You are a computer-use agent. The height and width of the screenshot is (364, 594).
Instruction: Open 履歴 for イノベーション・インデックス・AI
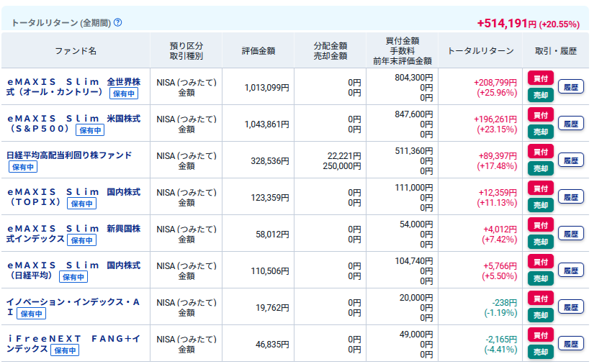[571, 307]
